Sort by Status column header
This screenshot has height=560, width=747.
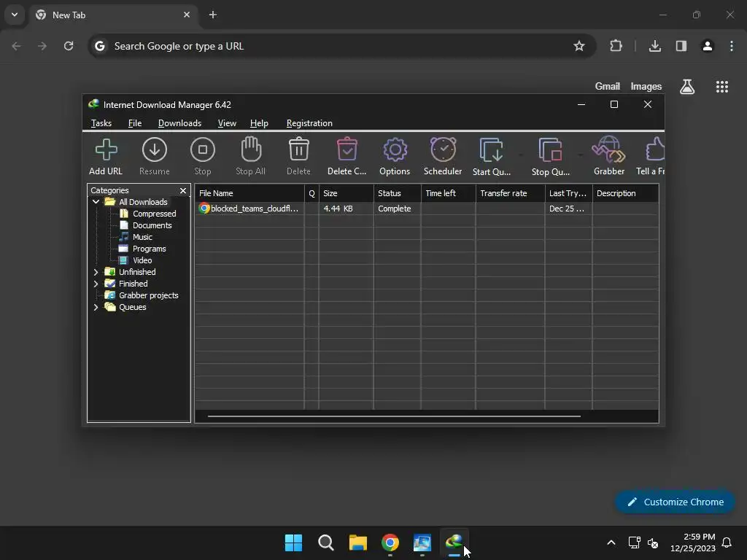click(x=398, y=193)
